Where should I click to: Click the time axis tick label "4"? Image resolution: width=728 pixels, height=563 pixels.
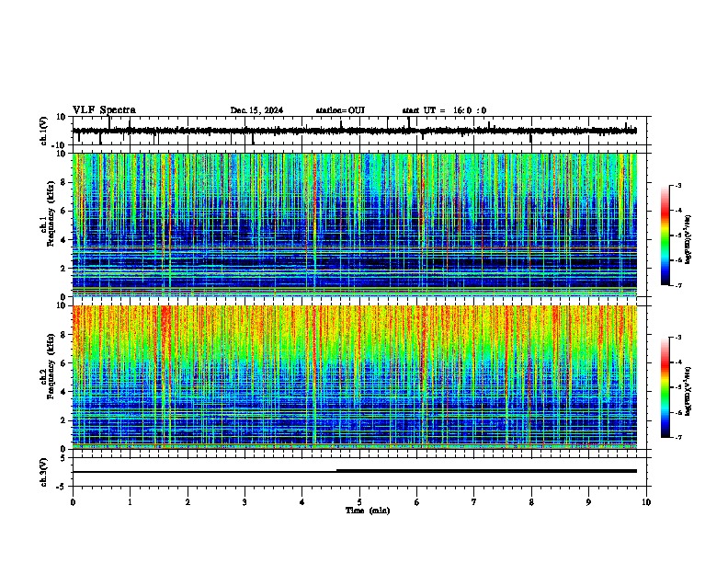pyautogui.click(x=301, y=502)
